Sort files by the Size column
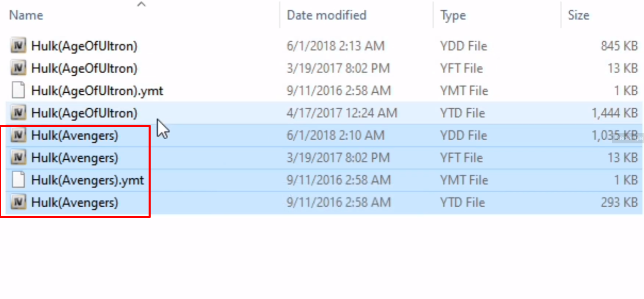 point(578,15)
